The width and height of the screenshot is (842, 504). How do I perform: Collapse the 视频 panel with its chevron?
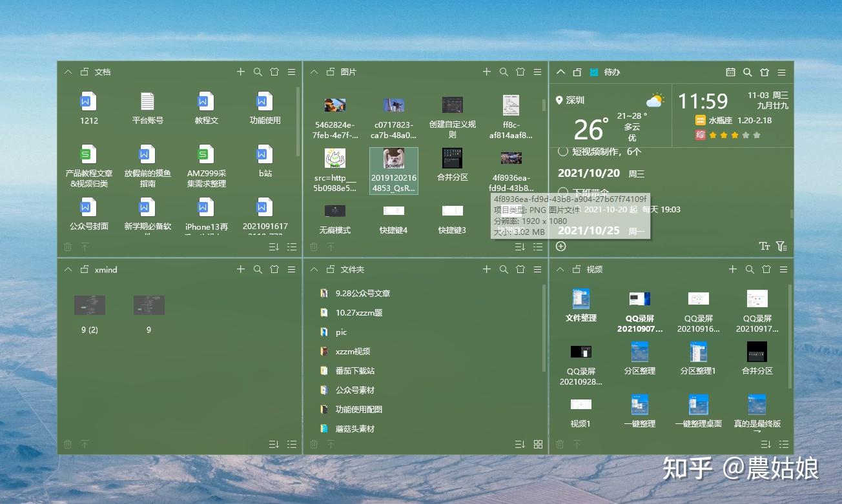point(560,269)
